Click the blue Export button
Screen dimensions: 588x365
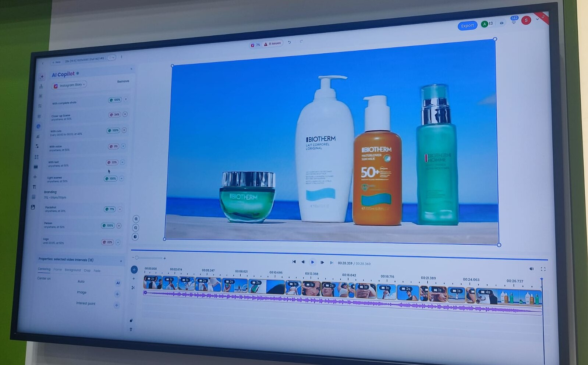coord(467,26)
